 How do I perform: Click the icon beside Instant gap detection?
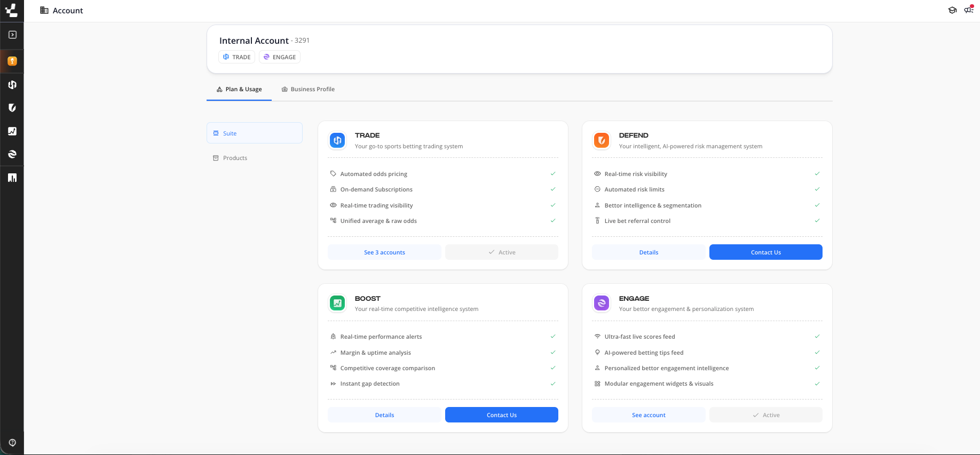[x=333, y=384]
